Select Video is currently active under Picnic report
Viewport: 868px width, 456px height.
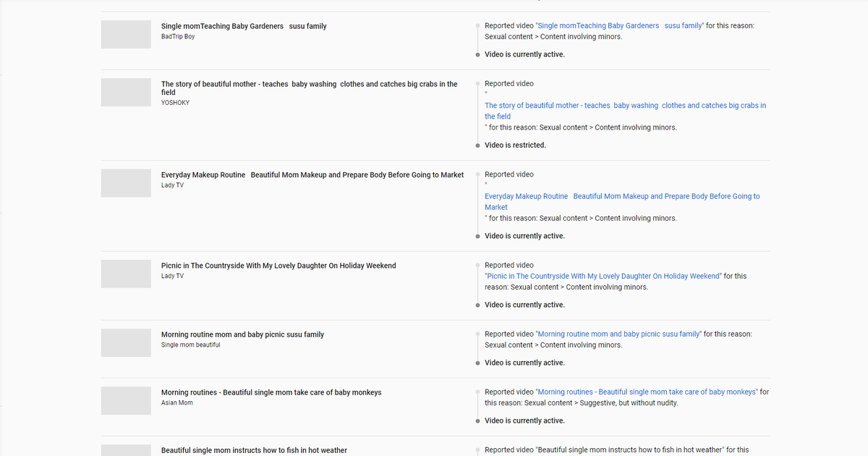tap(524, 305)
